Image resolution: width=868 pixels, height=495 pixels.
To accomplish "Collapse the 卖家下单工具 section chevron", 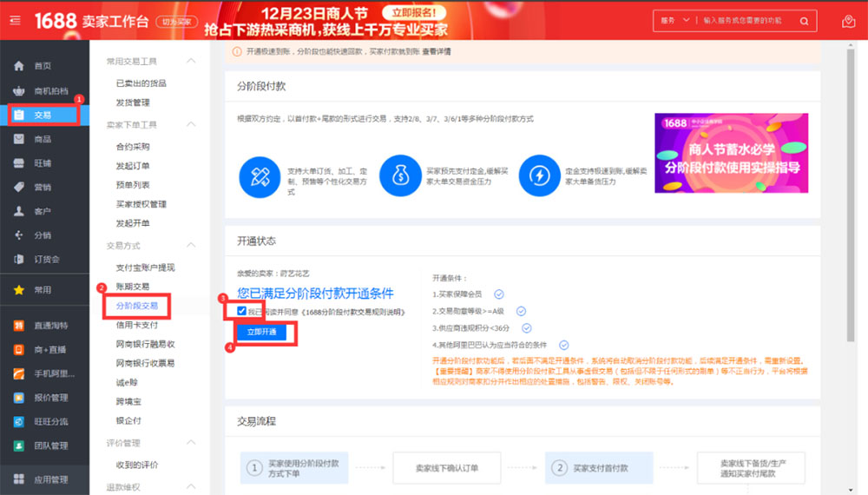I will [191, 124].
